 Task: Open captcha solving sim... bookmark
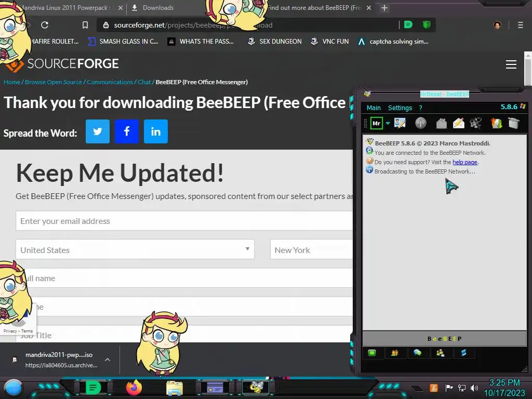click(393, 42)
